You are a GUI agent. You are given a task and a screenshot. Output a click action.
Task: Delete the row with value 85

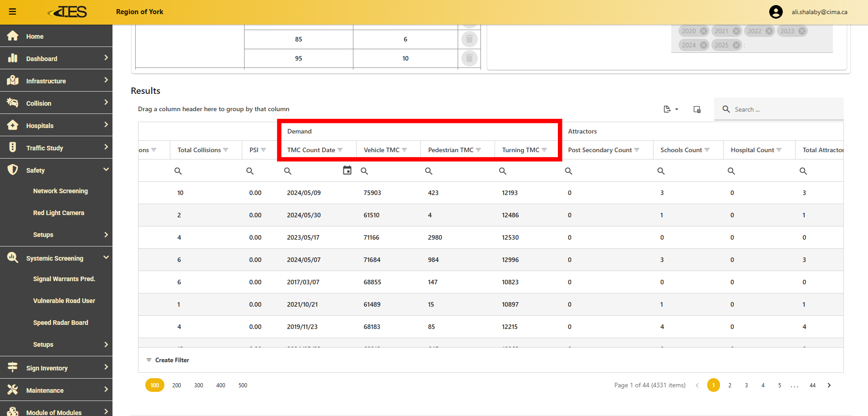tap(469, 39)
